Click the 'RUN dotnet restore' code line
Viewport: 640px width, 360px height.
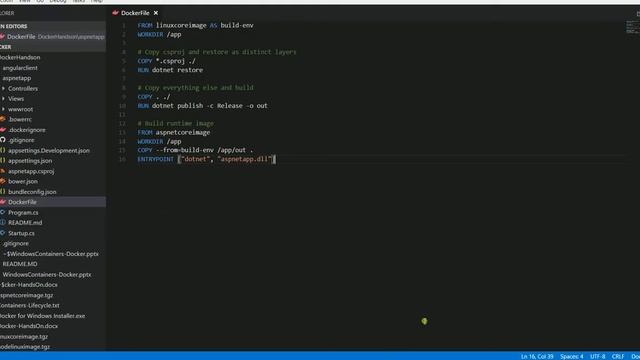pos(170,70)
